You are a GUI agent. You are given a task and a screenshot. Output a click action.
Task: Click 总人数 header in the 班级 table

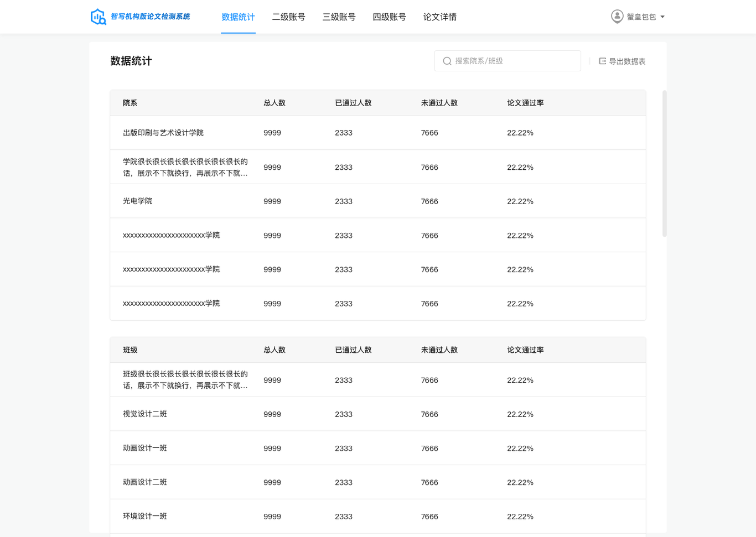275,350
